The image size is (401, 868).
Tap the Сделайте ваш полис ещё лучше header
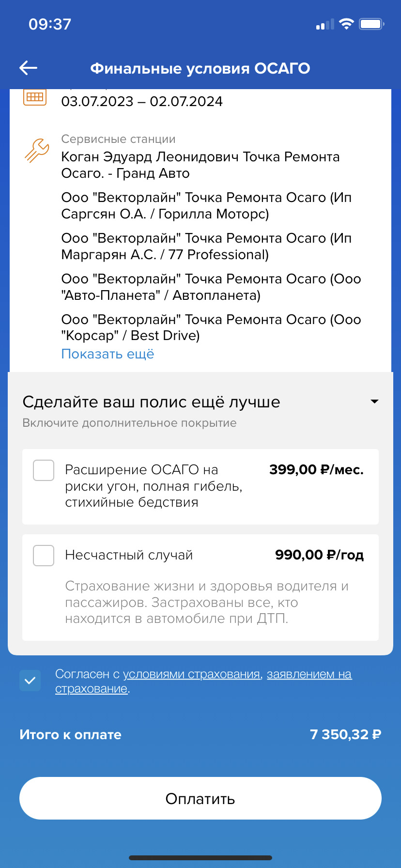pyautogui.click(x=151, y=402)
